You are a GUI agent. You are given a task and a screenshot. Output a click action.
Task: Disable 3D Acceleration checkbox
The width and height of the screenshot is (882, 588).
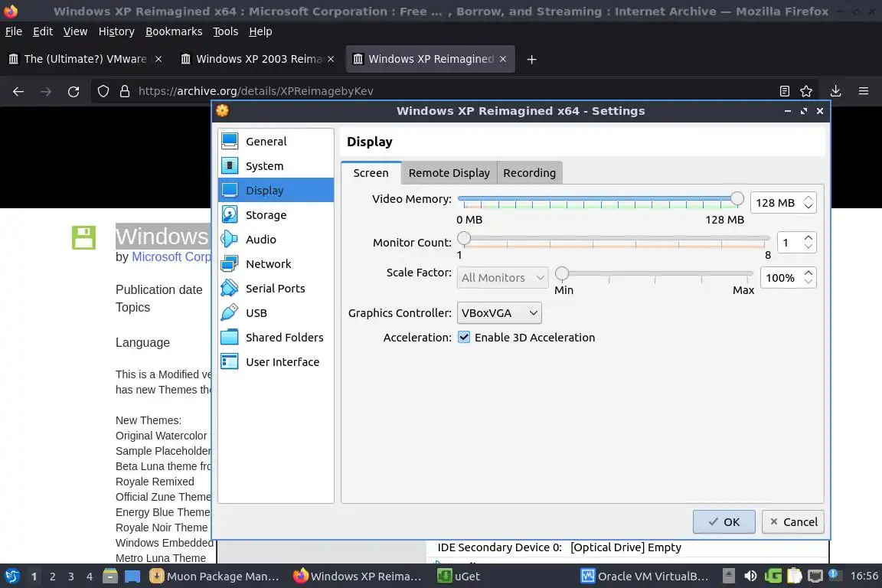(464, 337)
